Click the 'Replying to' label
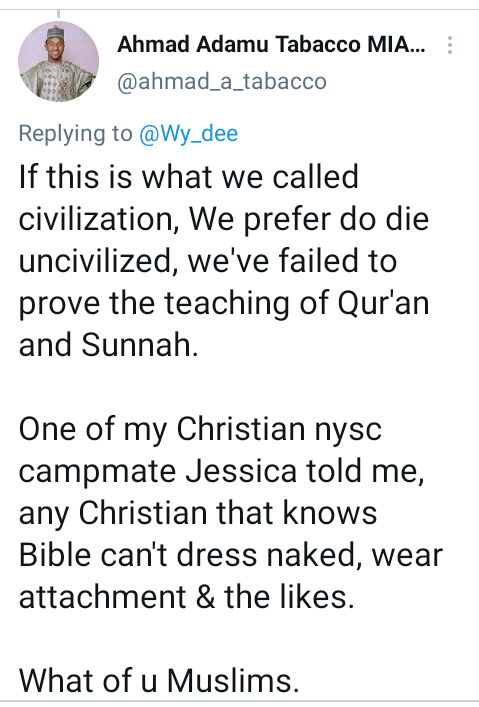479x707 pixels. [x=75, y=134]
